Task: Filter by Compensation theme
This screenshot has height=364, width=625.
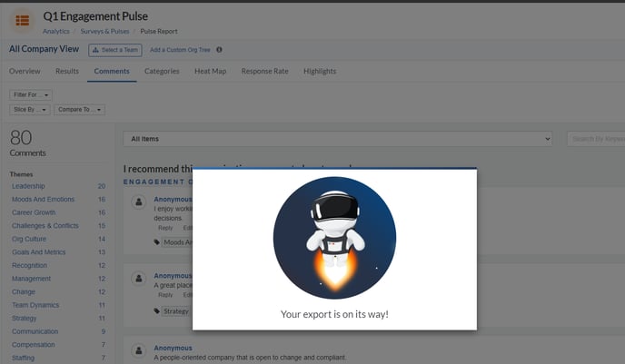Action: pyautogui.click(x=33, y=345)
